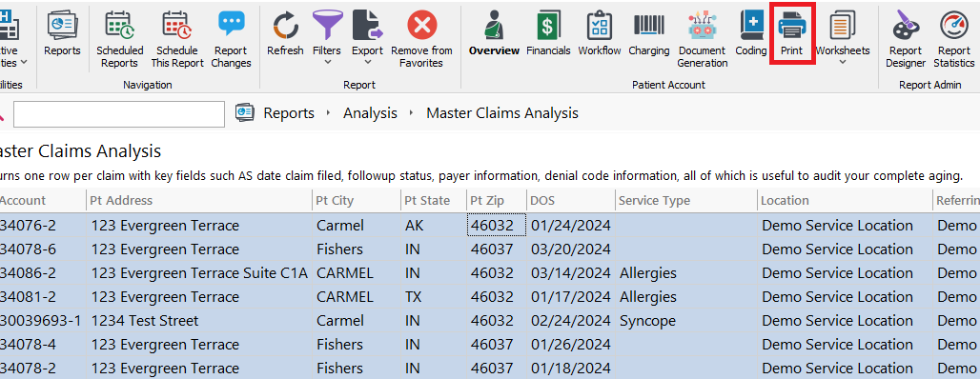Open the Workflow clipboard icon
980x379 pixels.
(600, 25)
